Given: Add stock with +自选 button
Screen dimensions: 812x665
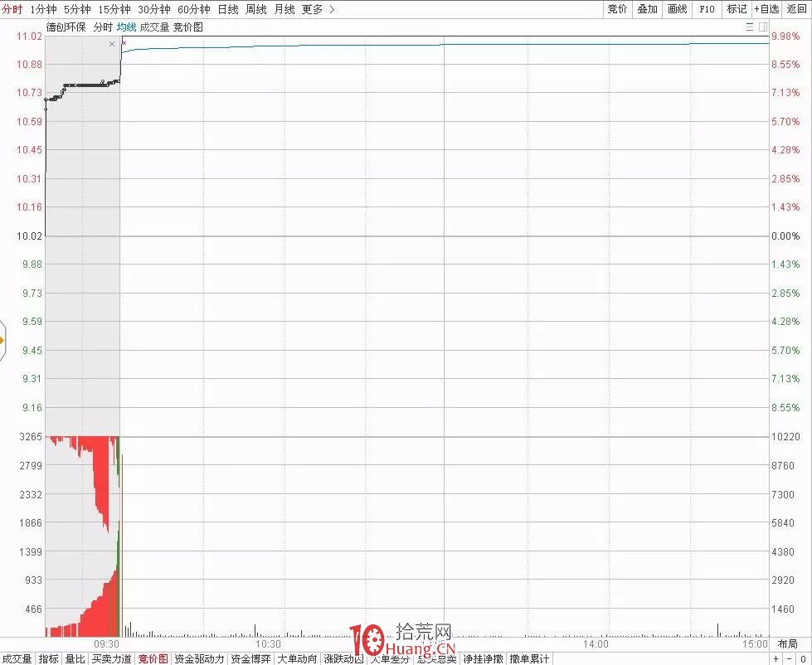Looking at the screenshot, I should pyautogui.click(x=766, y=9).
